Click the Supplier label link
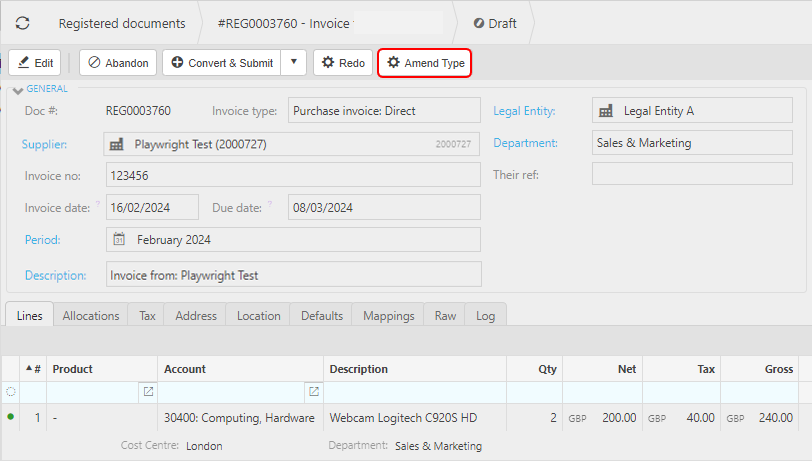 44,144
